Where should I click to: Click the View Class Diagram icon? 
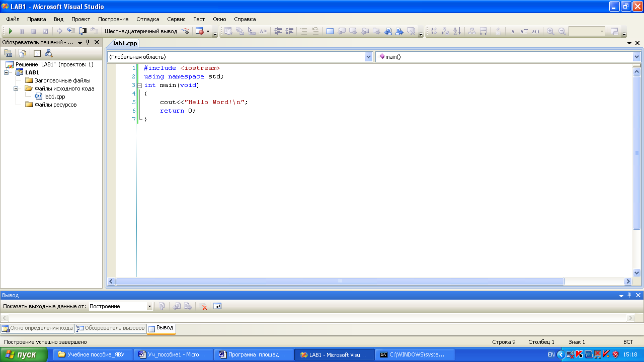pyautogui.click(x=48, y=53)
